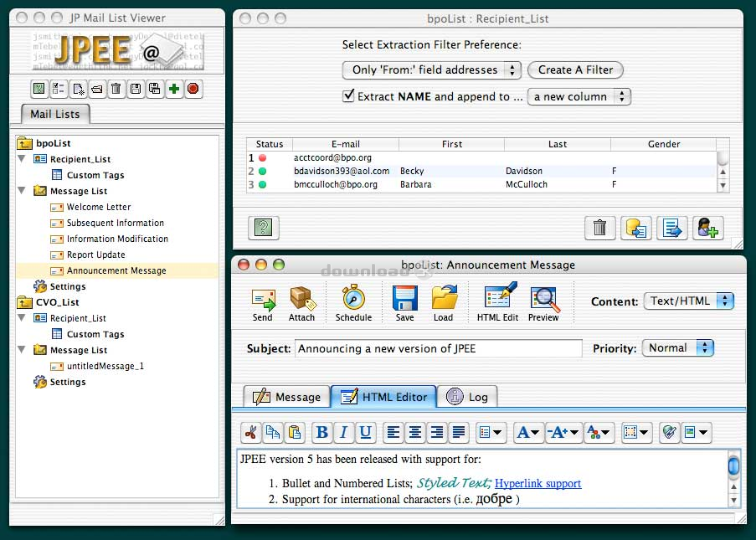Click the Load folder icon
The height and width of the screenshot is (540, 756).
(443, 304)
